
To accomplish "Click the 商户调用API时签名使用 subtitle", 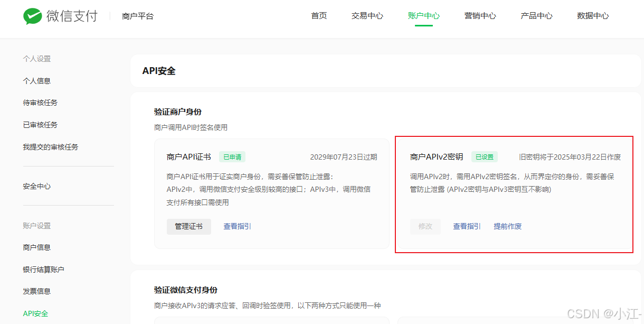I will tap(191, 127).
